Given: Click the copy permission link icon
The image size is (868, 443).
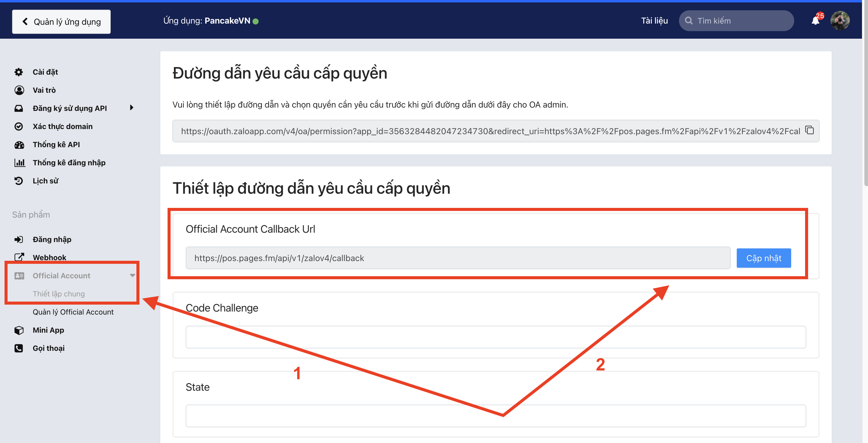Looking at the screenshot, I should (x=809, y=130).
